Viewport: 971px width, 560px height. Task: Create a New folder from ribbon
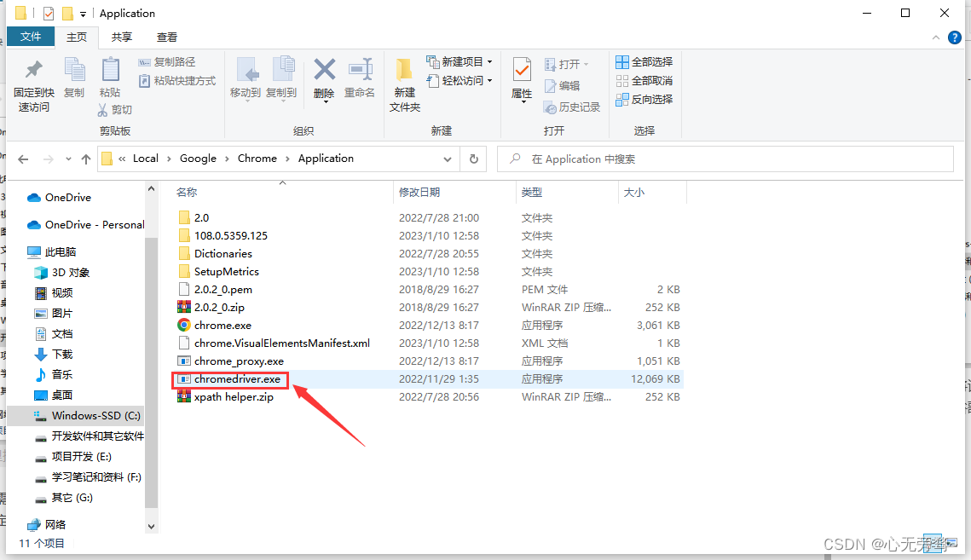(x=405, y=85)
